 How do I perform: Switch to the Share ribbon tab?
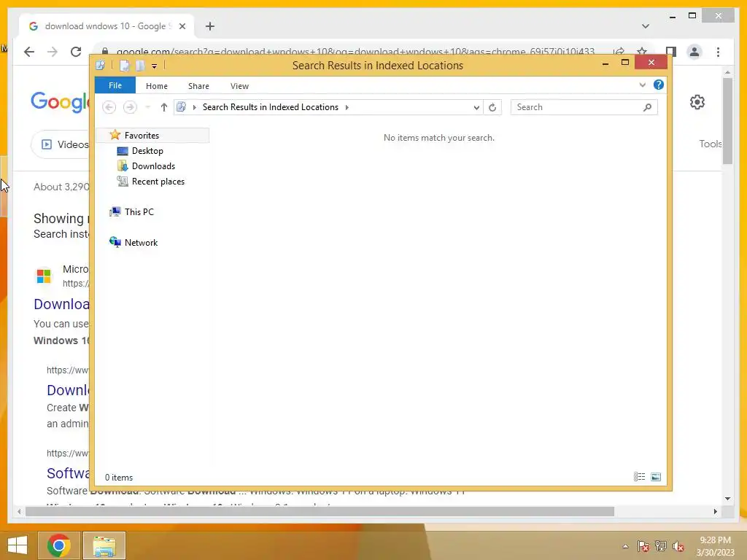coord(198,86)
